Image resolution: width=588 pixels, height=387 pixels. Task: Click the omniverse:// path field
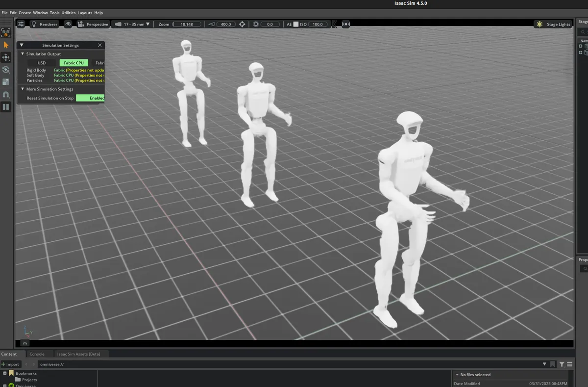[x=289, y=364]
